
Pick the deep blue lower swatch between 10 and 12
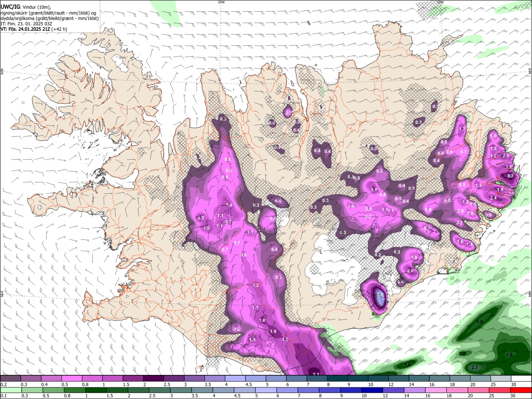(x=372, y=390)
